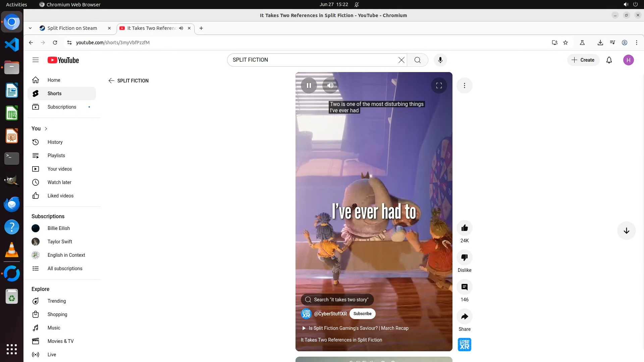
Task: Search with voice microphone icon
Action: coord(440,60)
